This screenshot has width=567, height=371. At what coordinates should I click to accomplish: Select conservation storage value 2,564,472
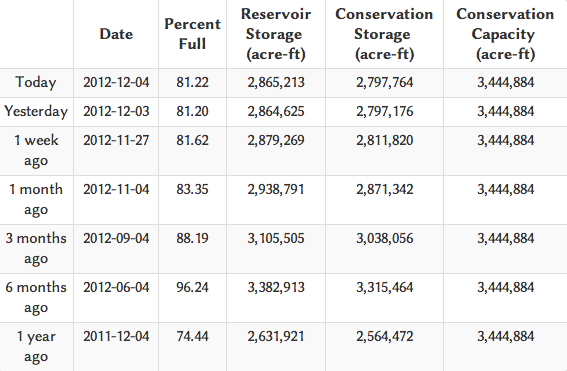pos(384,337)
